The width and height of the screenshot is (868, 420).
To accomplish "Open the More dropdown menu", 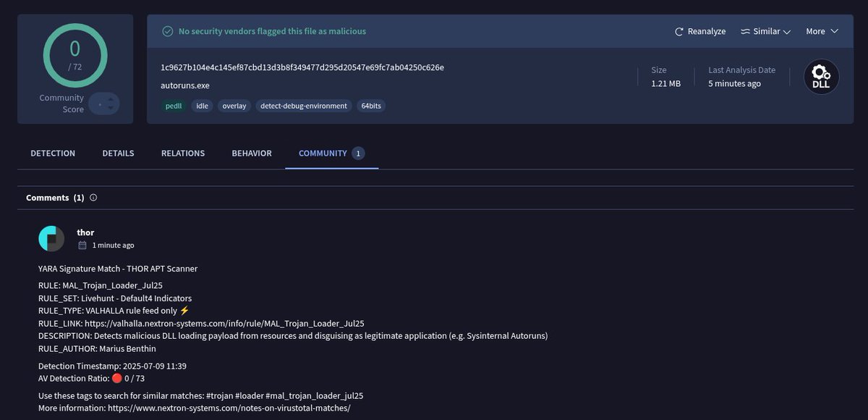I will (x=822, y=31).
